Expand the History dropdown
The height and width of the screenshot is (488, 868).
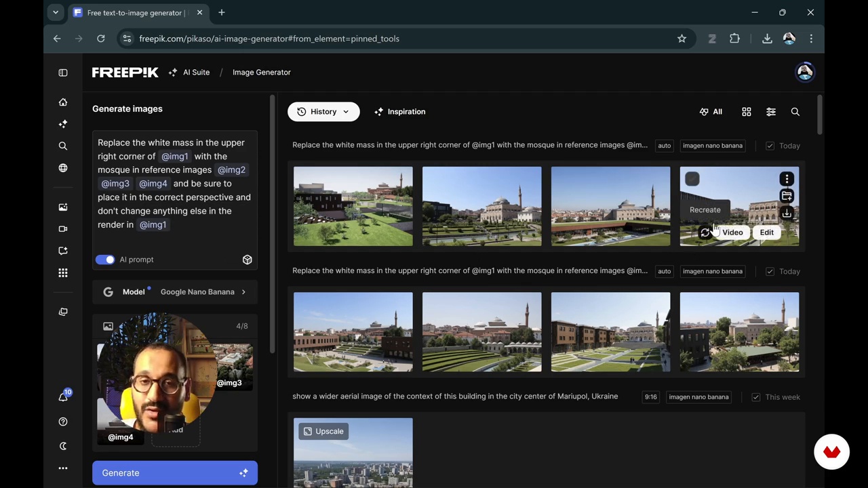(323, 112)
